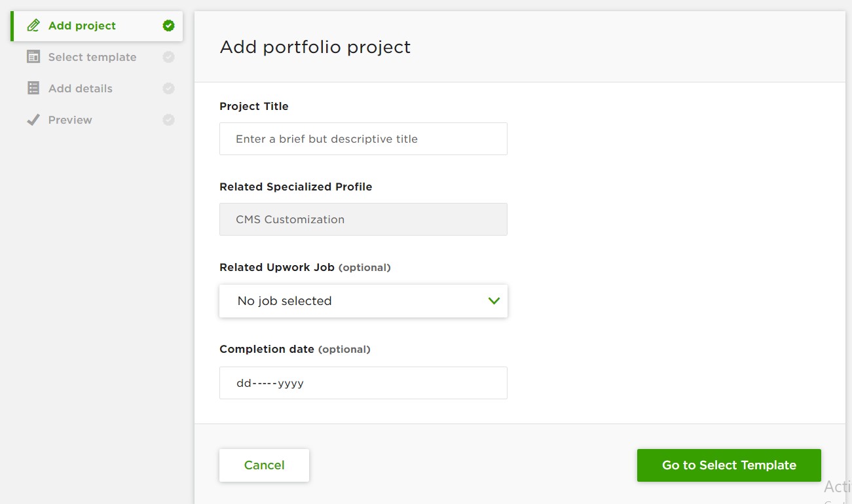Click the Preview checkmark icon
The height and width of the screenshot is (504, 852).
pyautogui.click(x=32, y=120)
